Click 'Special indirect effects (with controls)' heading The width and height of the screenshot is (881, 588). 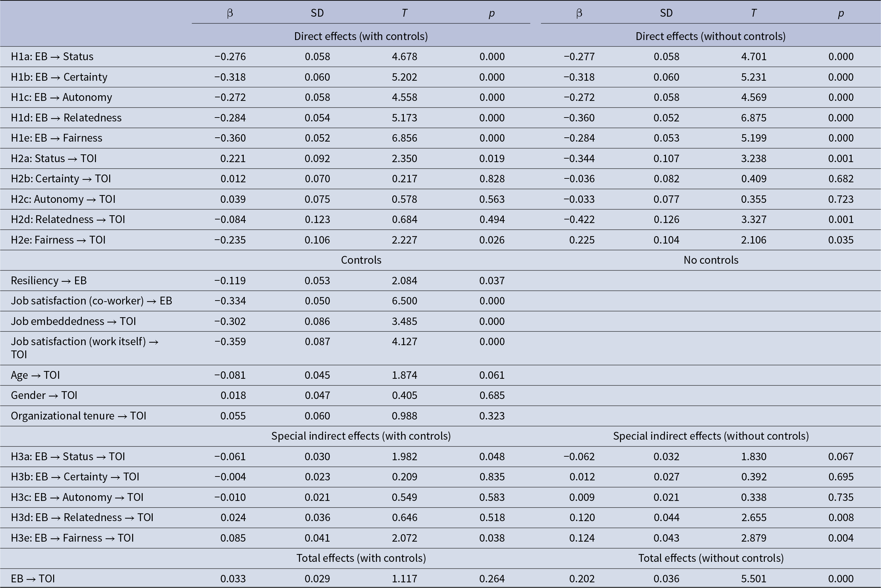361,436
